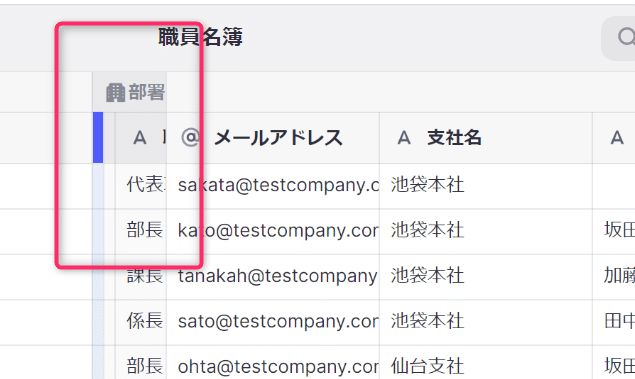Select the 支社名 column header
This screenshot has height=379, width=635.
click(x=486, y=138)
